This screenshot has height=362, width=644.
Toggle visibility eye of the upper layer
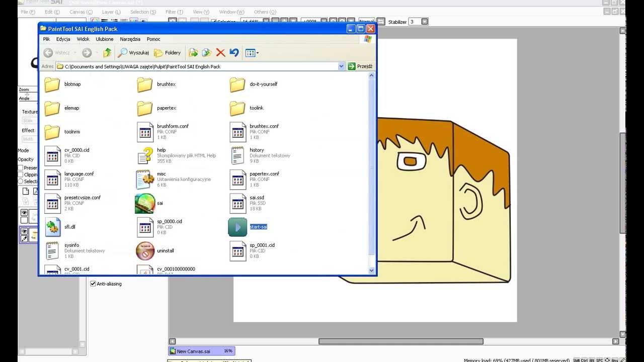(24, 213)
